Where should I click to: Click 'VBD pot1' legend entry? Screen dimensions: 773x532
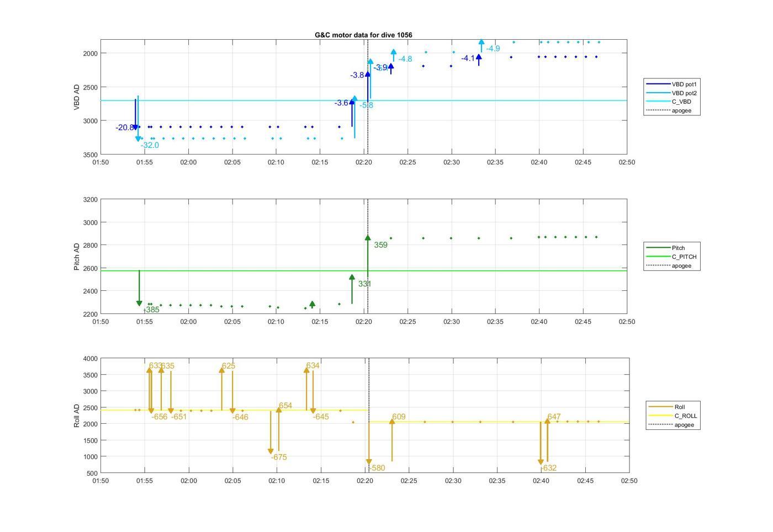coord(671,84)
